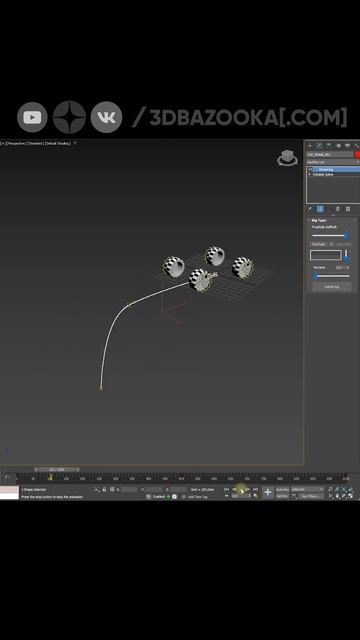360x640 pixels.
Task: Expand the Editable Spline stack entry
Action: click(310, 174)
